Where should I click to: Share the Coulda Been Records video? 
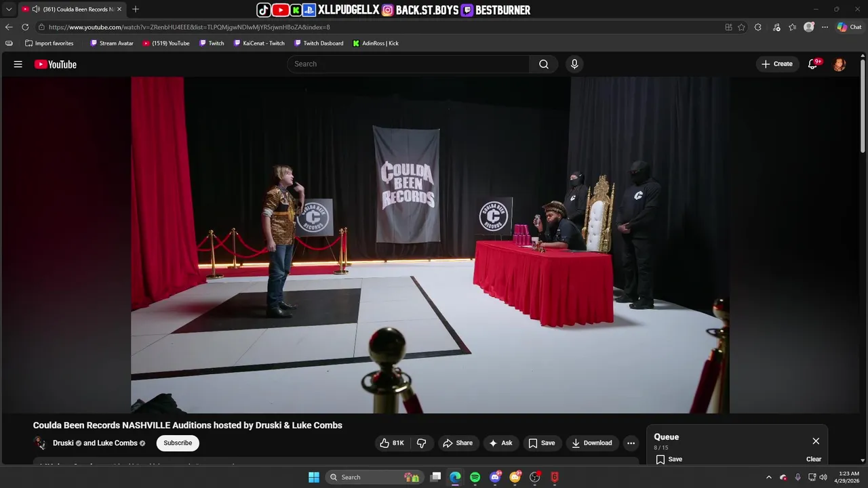pos(458,443)
